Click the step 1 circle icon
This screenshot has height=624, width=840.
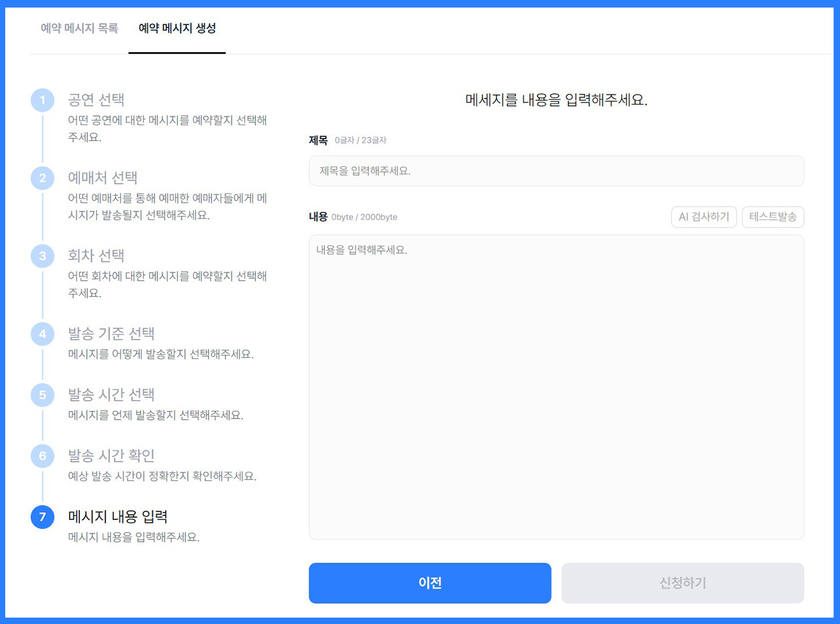click(x=42, y=100)
